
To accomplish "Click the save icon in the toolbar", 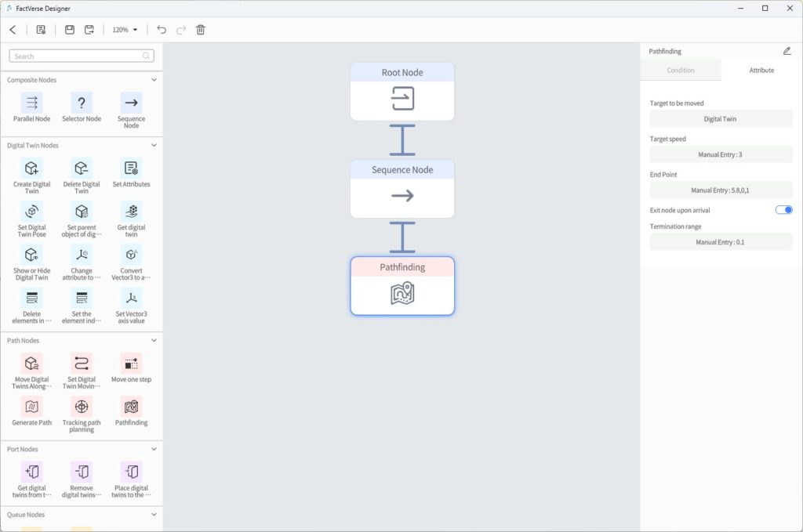I will [69, 29].
